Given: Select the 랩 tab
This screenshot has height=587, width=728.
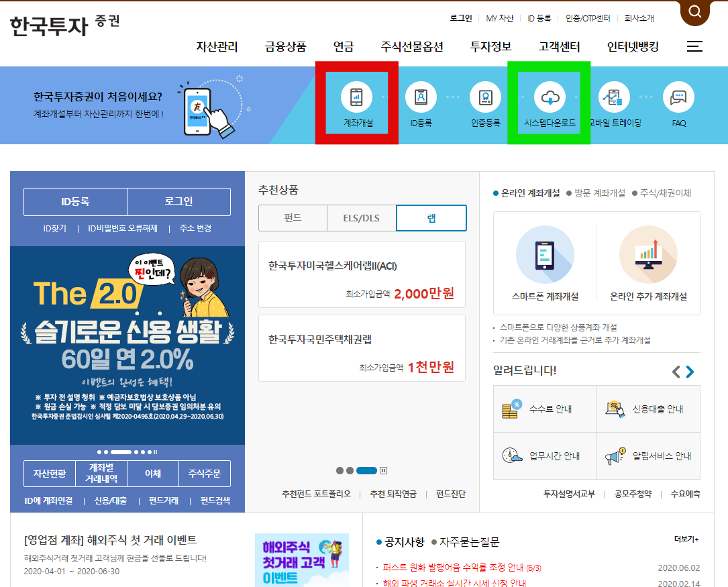Looking at the screenshot, I should (x=431, y=217).
